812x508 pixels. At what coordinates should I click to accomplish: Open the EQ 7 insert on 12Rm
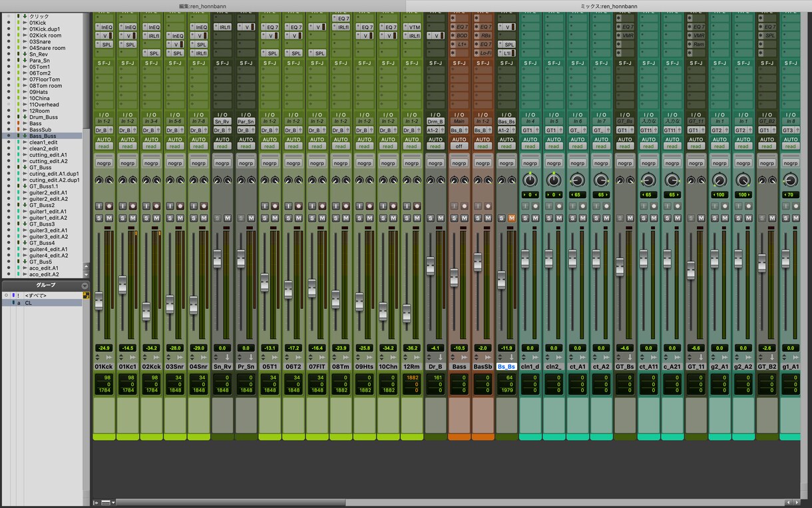[411, 27]
